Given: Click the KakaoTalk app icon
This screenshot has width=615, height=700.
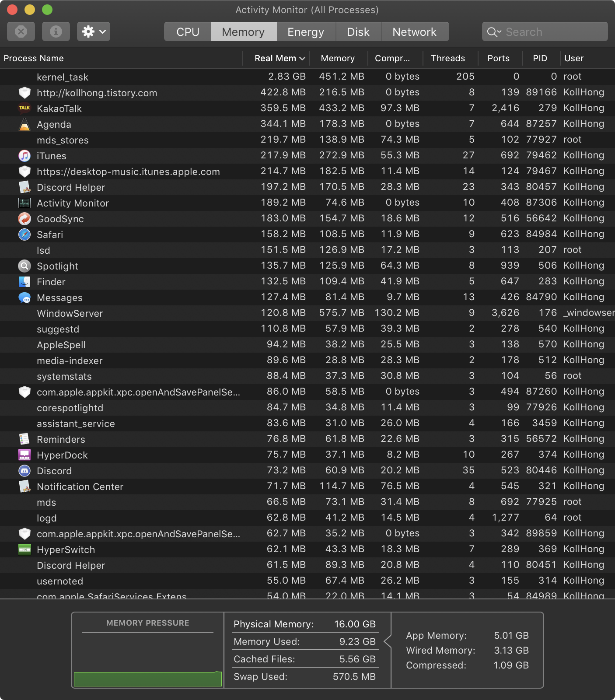Looking at the screenshot, I should point(24,108).
